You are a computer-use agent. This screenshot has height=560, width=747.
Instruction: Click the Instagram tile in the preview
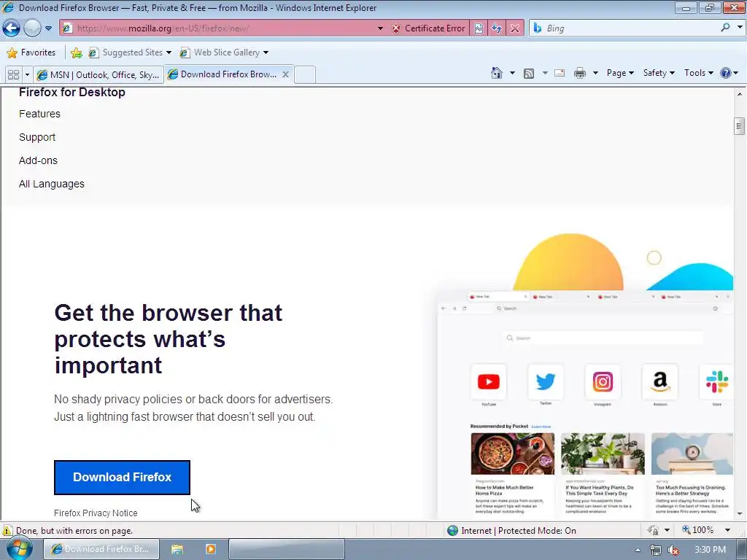603,382
